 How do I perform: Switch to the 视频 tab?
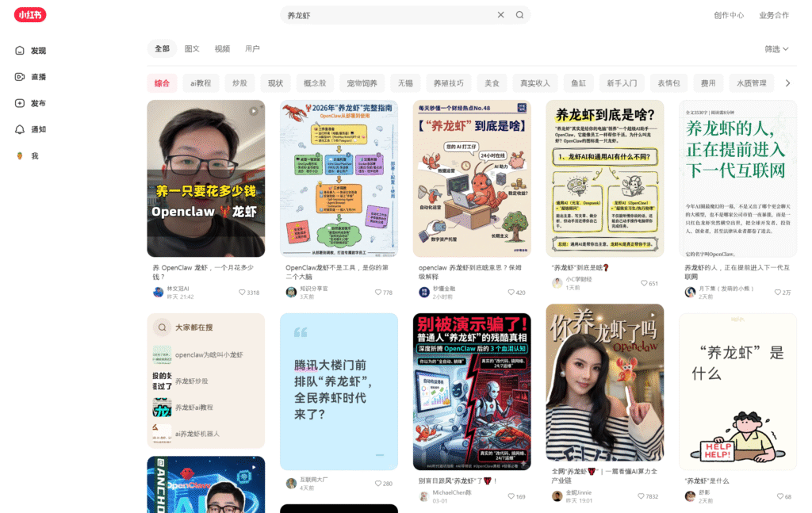click(x=222, y=49)
